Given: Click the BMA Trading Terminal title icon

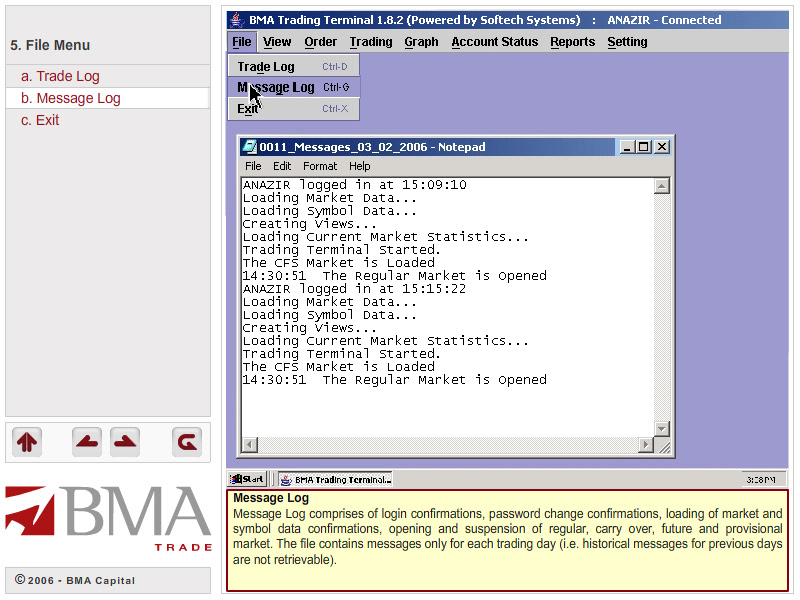Looking at the screenshot, I should pos(236,20).
